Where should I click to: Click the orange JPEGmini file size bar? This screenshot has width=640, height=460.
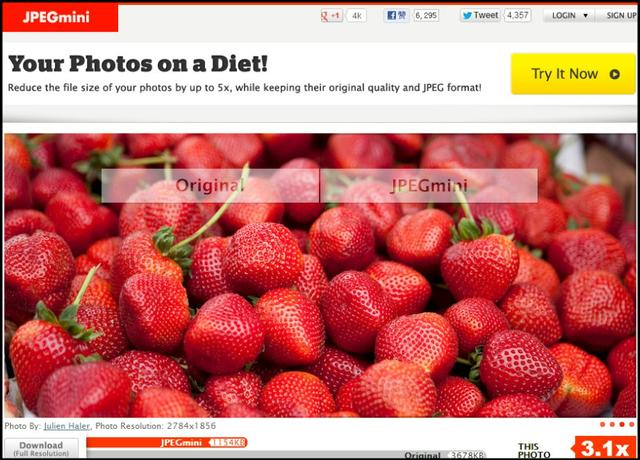click(x=167, y=443)
